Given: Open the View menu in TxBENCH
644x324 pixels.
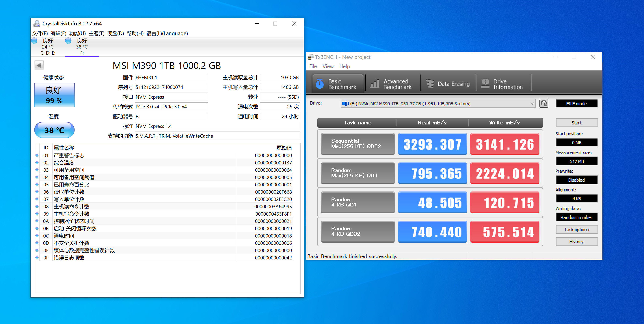Looking at the screenshot, I should pos(328,66).
